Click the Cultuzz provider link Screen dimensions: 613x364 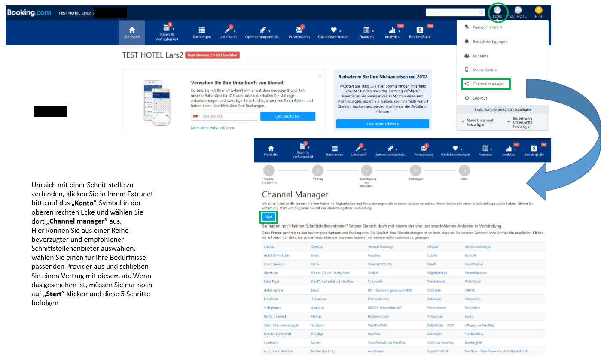pos(269,247)
